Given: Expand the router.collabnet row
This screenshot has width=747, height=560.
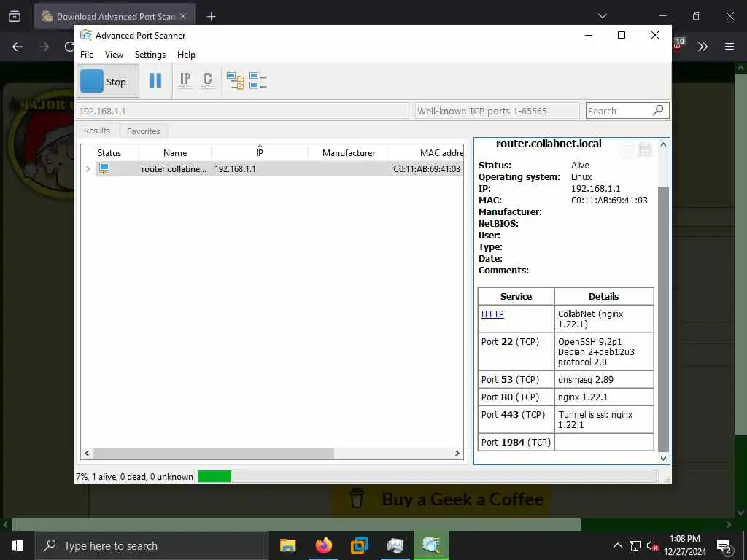Looking at the screenshot, I should click(x=88, y=168).
